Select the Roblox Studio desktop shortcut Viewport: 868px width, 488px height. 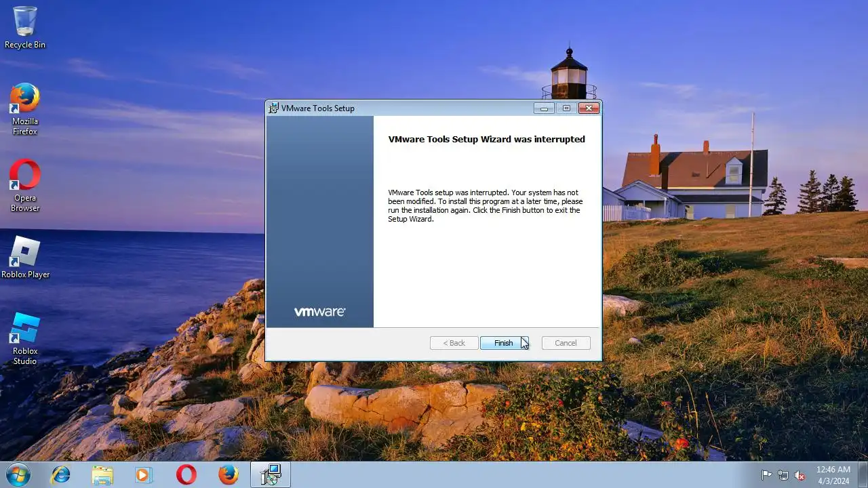pos(25,339)
